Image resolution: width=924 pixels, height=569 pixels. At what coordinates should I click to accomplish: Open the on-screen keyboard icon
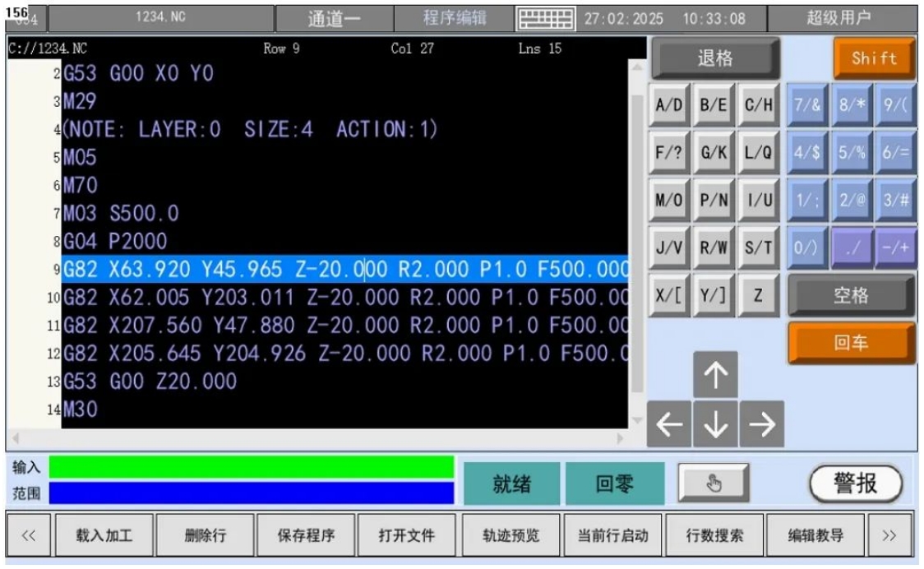[x=546, y=19]
